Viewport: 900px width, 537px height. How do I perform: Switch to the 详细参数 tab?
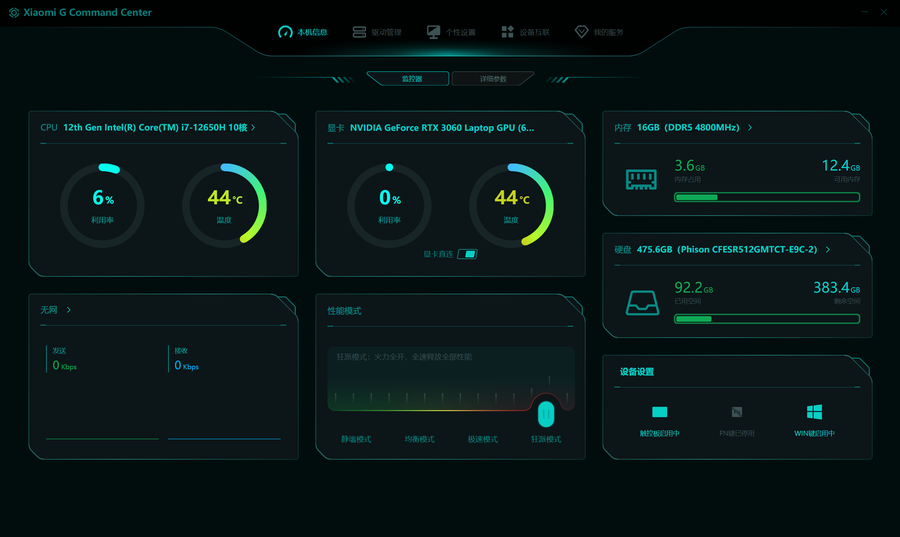(493, 79)
